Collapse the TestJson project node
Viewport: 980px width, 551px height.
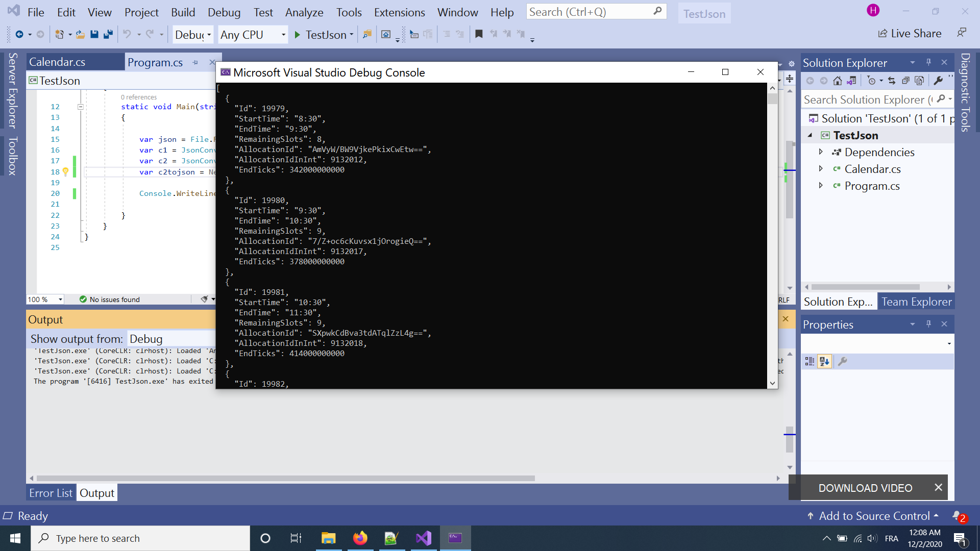pyautogui.click(x=810, y=135)
